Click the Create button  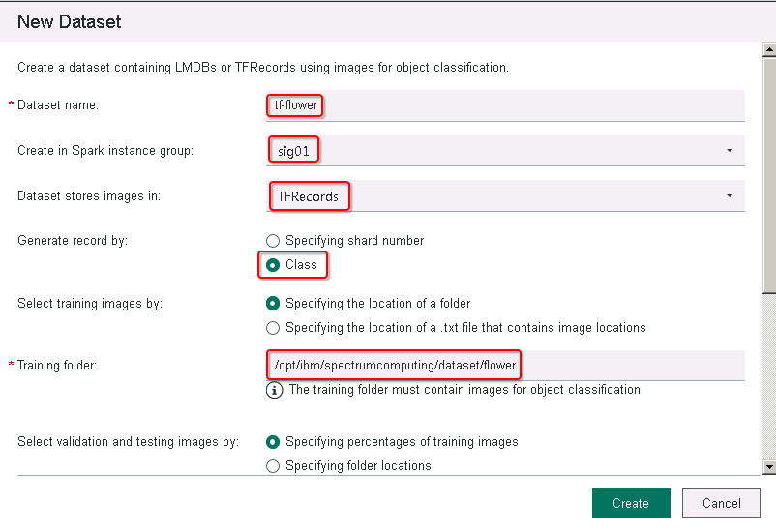631,503
